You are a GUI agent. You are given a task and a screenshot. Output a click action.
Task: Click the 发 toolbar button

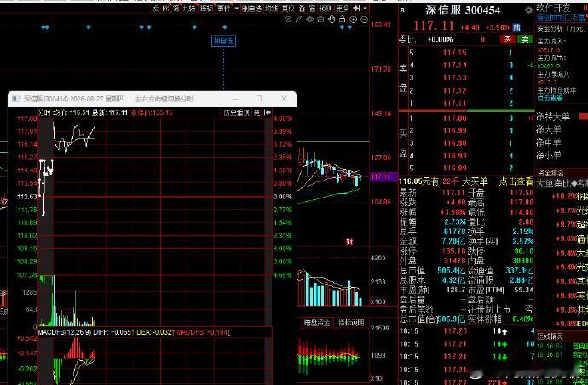click(156, 9)
